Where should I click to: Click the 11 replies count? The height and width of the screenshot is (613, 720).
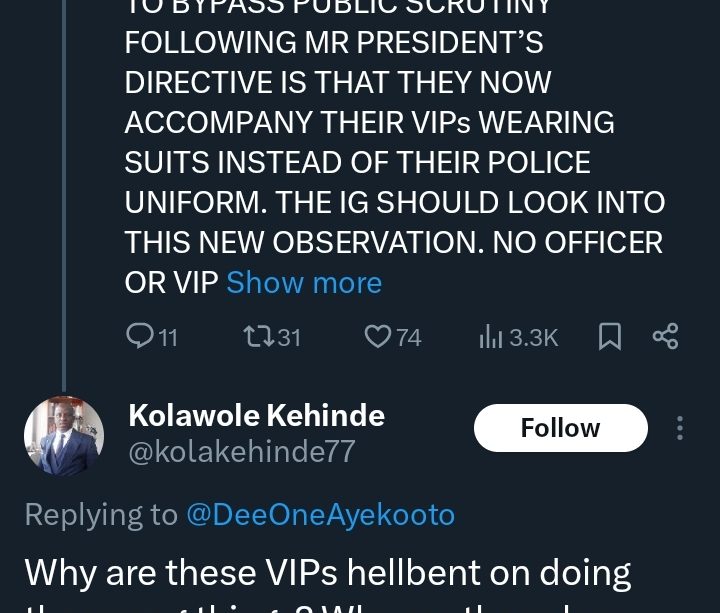tap(168, 338)
